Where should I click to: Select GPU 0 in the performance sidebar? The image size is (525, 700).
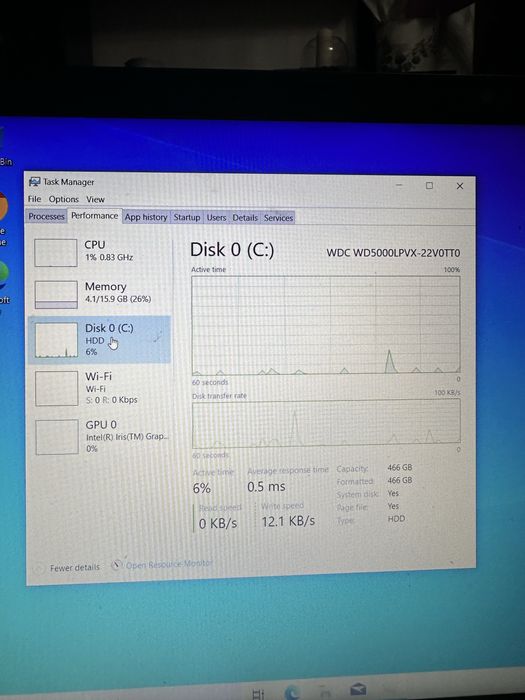coord(99,436)
